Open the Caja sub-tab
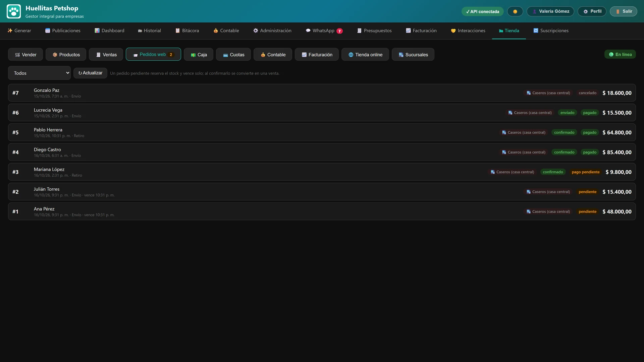 tap(199, 55)
